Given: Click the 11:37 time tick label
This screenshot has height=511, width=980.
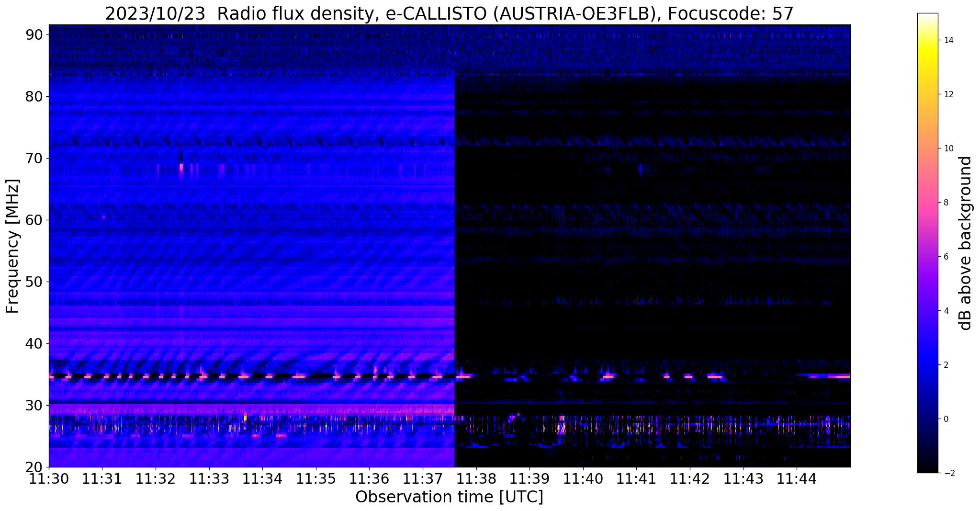Looking at the screenshot, I should pyautogui.click(x=423, y=479).
